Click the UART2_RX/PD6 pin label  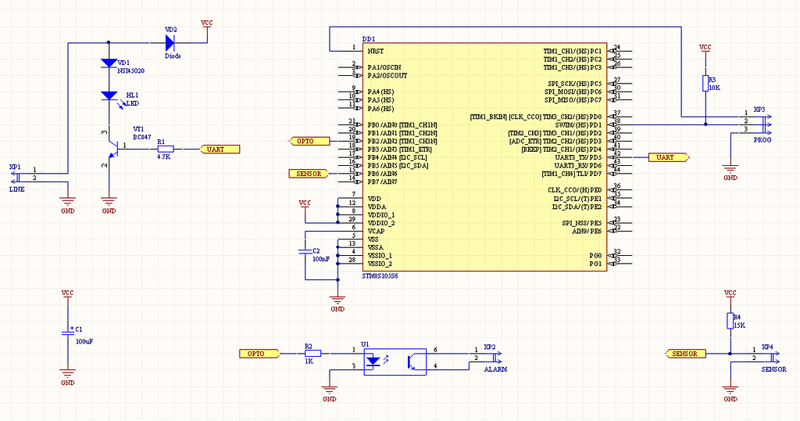tap(578, 166)
